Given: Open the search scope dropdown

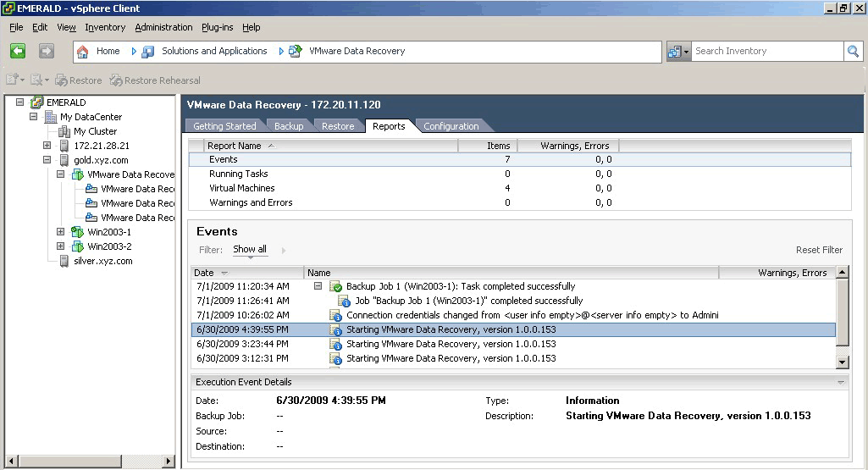Looking at the screenshot, I should (679, 51).
